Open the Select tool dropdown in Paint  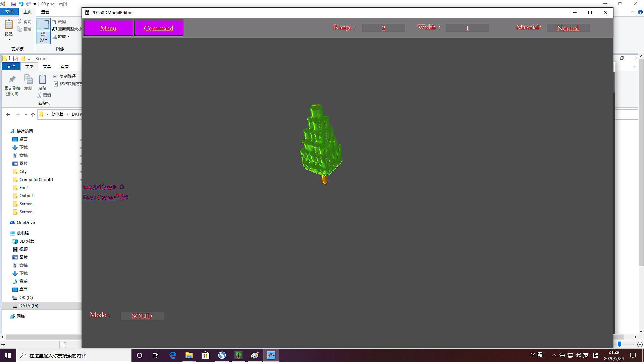(x=43, y=37)
